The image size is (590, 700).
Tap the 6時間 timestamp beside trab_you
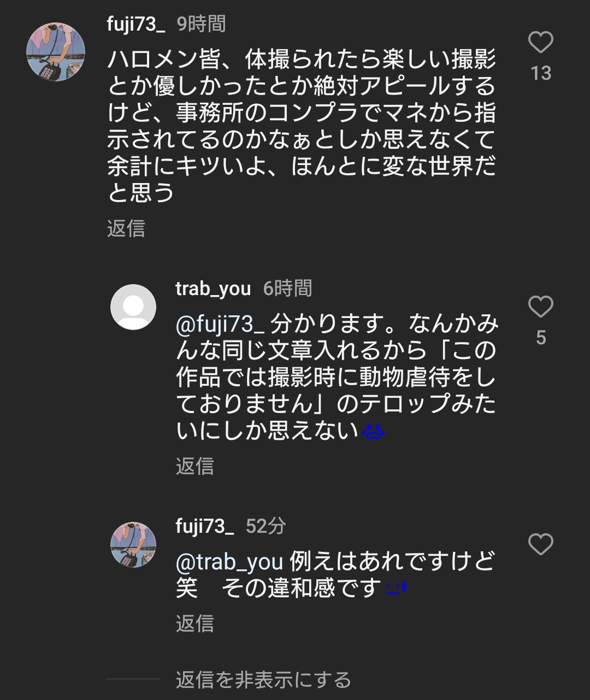(287, 288)
